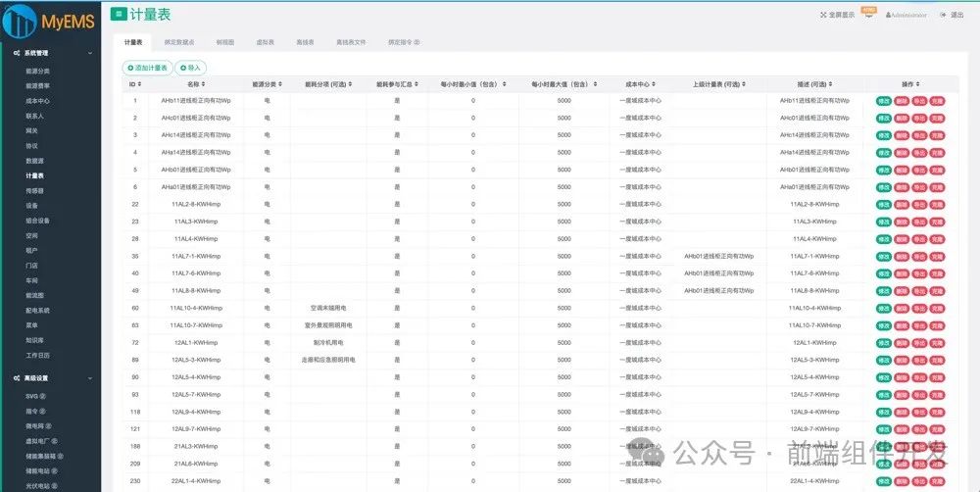Click the 导入 button
980x492 pixels.
191,68
